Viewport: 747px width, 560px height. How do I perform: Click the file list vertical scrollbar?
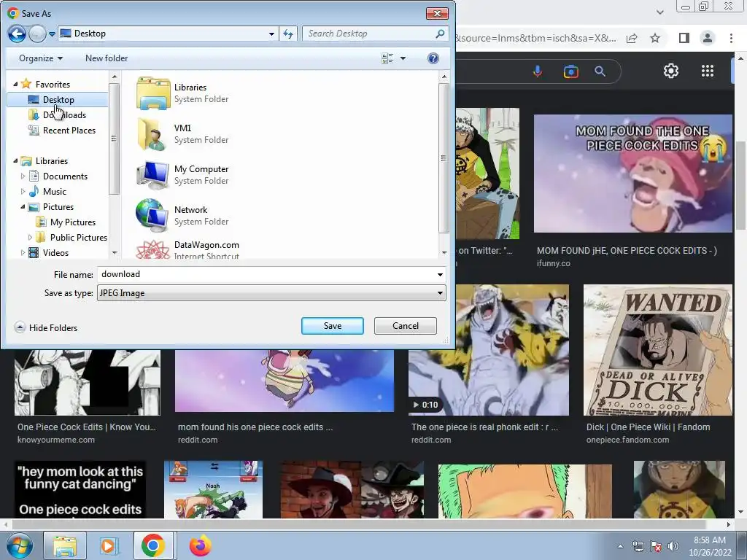(444, 158)
